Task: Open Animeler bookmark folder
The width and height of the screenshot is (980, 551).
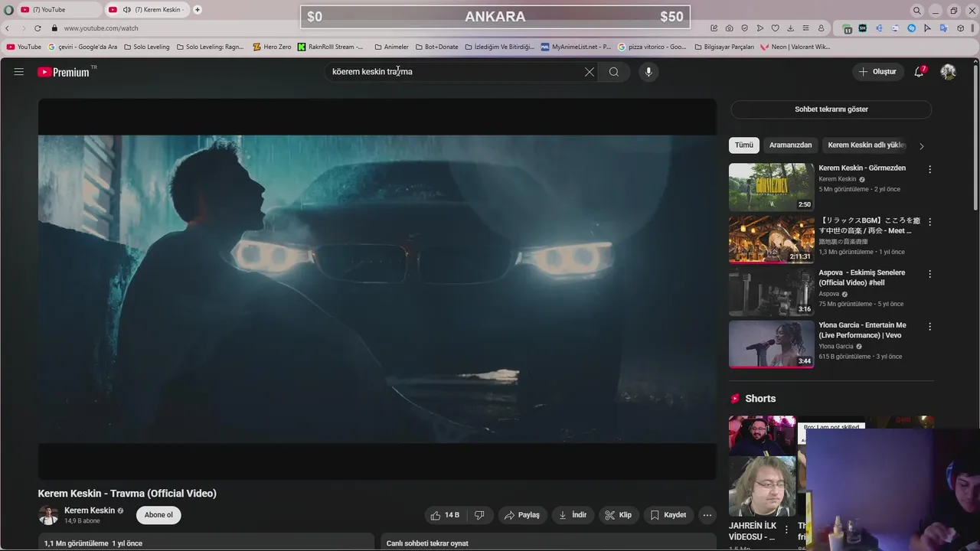Action: (391, 47)
